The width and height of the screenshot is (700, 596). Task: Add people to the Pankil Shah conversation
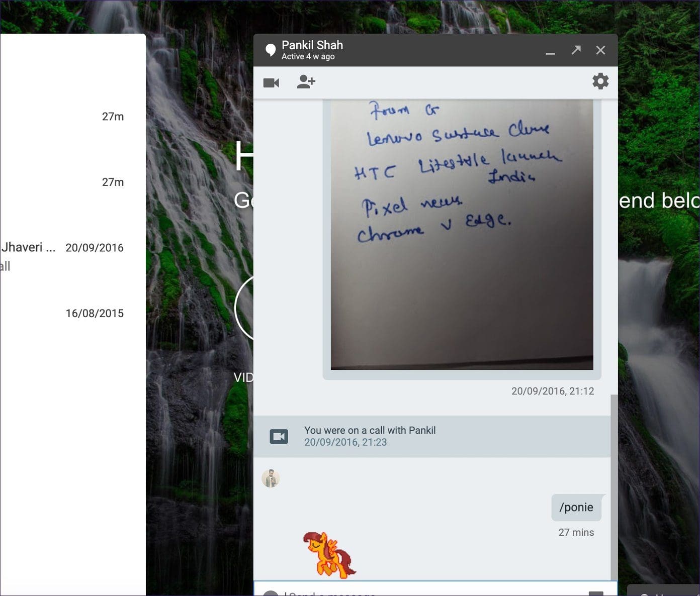click(306, 81)
